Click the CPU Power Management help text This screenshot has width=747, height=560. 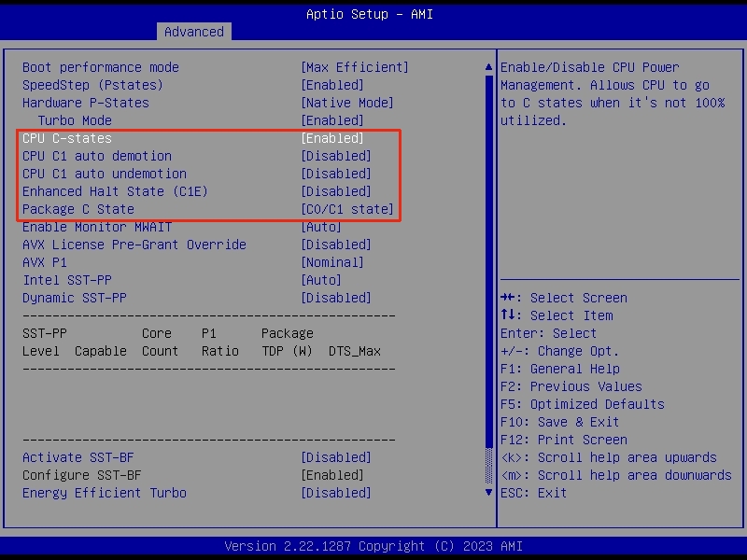tap(613, 94)
